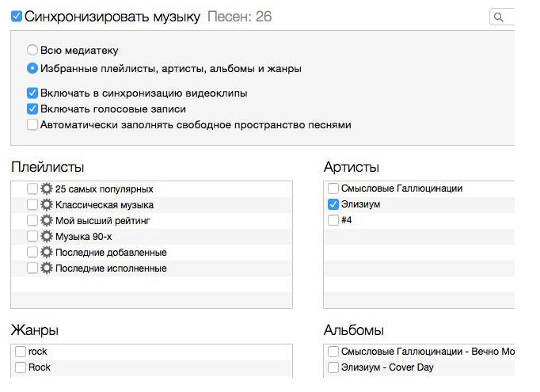Click the gear icon beside 25 самых популярных
This screenshot has width=540, height=392.
coord(46,189)
